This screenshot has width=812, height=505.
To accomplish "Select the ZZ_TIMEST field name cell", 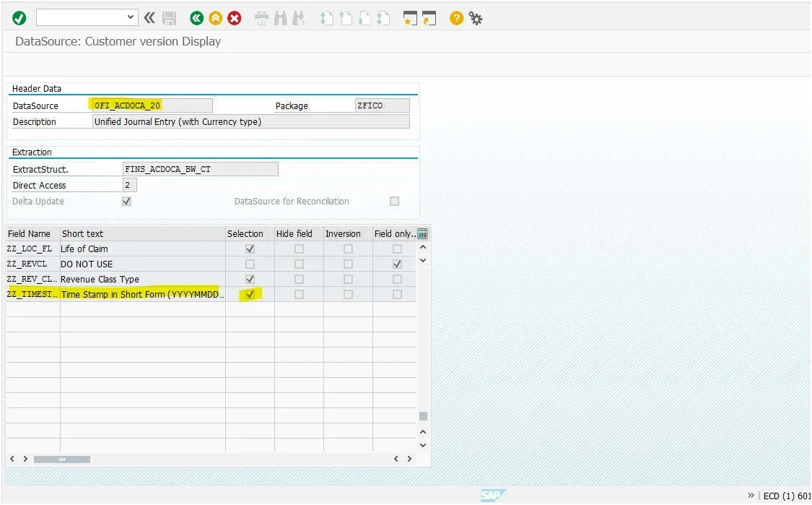I will click(x=33, y=295).
